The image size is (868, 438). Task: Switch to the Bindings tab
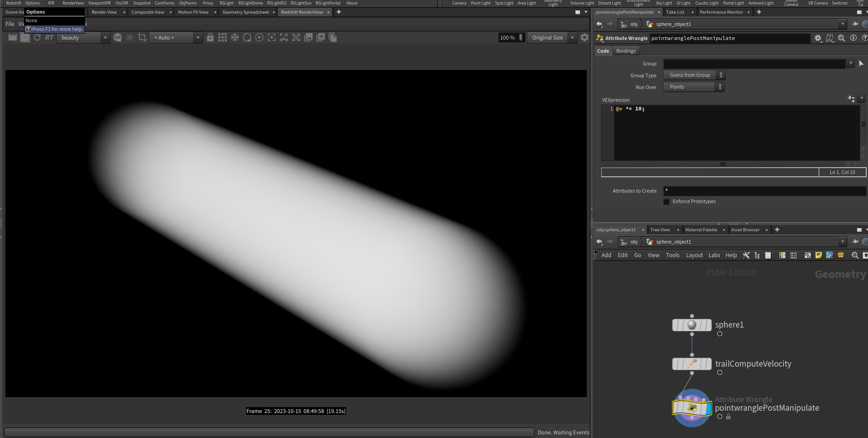pyautogui.click(x=625, y=51)
